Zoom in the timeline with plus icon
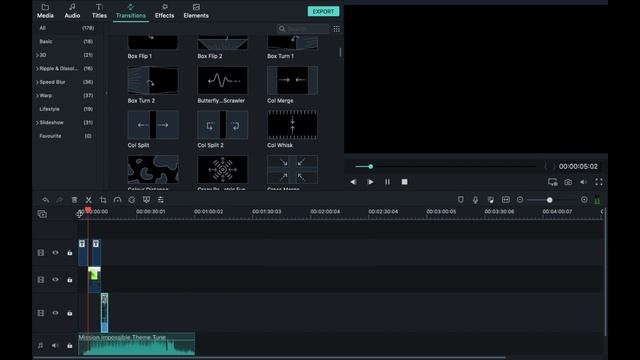640x360 pixels. pyautogui.click(x=584, y=200)
